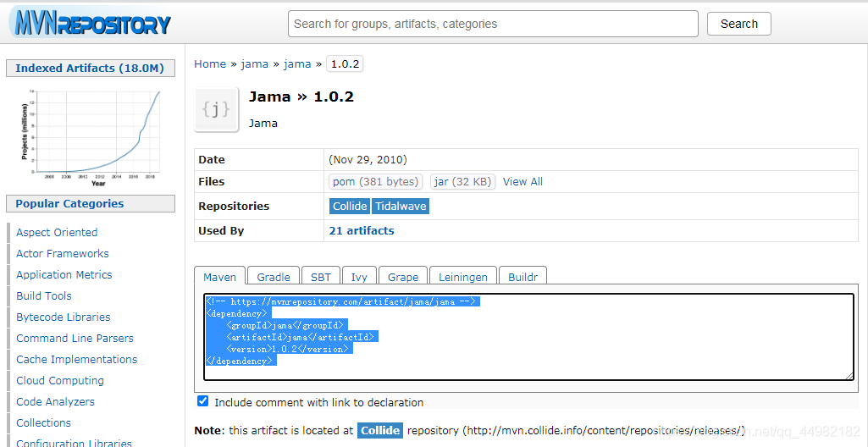Focus the artifact search field
The height and width of the screenshot is (447, 868).
click(493, 24)
